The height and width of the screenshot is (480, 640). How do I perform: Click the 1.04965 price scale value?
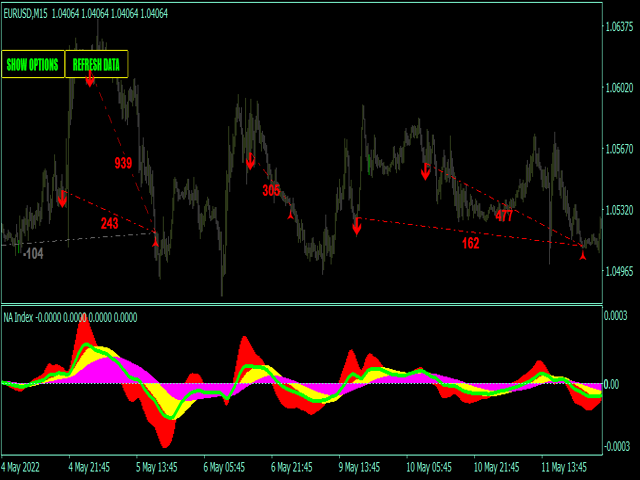coord(619,272)
